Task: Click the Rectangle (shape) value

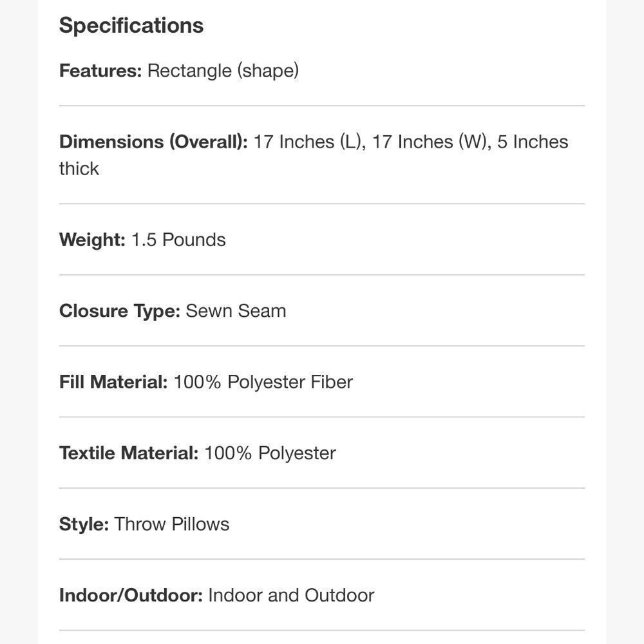Action: point(223,71)
